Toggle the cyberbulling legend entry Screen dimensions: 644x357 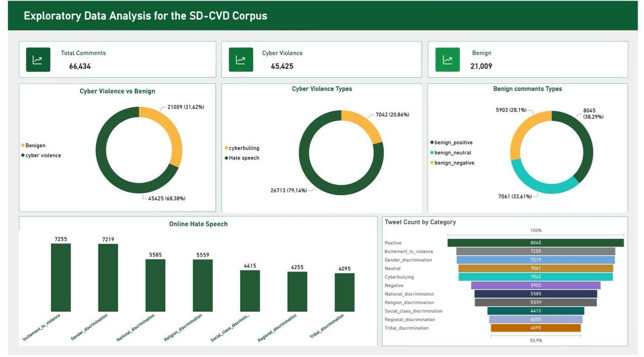(244, 148)
